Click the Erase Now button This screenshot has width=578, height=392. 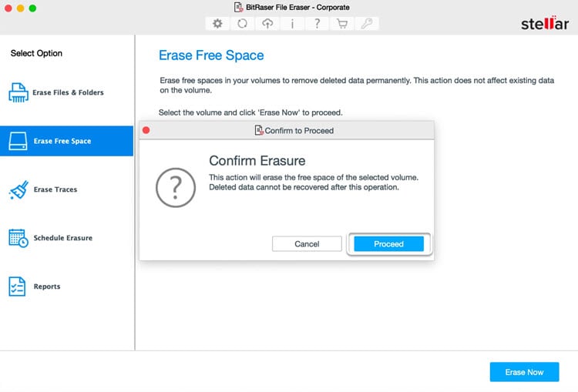524,372
